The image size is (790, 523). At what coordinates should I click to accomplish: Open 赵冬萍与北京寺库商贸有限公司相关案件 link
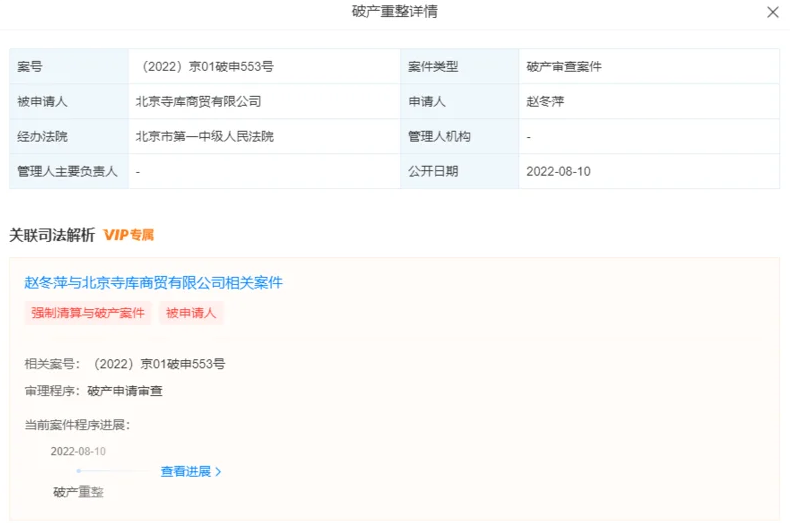pos(153,283)
